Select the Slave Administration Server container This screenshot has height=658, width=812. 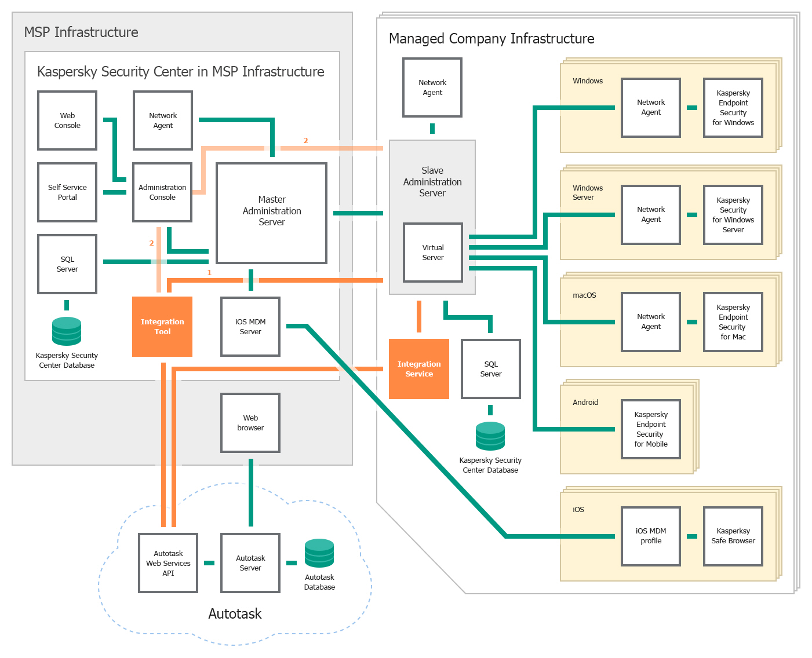point(432,181)
